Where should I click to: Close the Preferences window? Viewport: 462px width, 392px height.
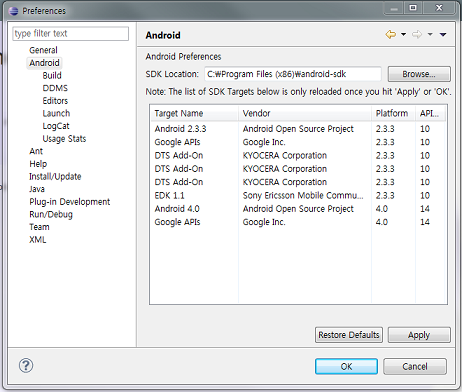point(439,8)
